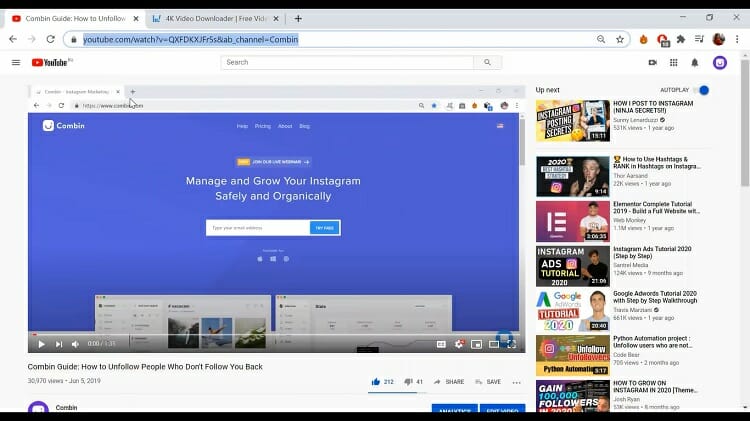Screen dimensions: 750x421
Task: Click the YouTube search magnifier button
Action: [487, 62]
